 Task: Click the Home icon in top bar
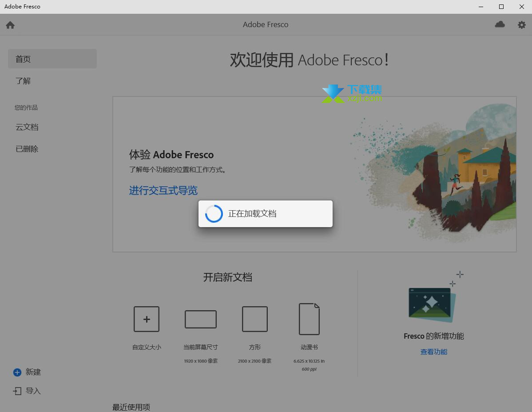tap(10, 25)
